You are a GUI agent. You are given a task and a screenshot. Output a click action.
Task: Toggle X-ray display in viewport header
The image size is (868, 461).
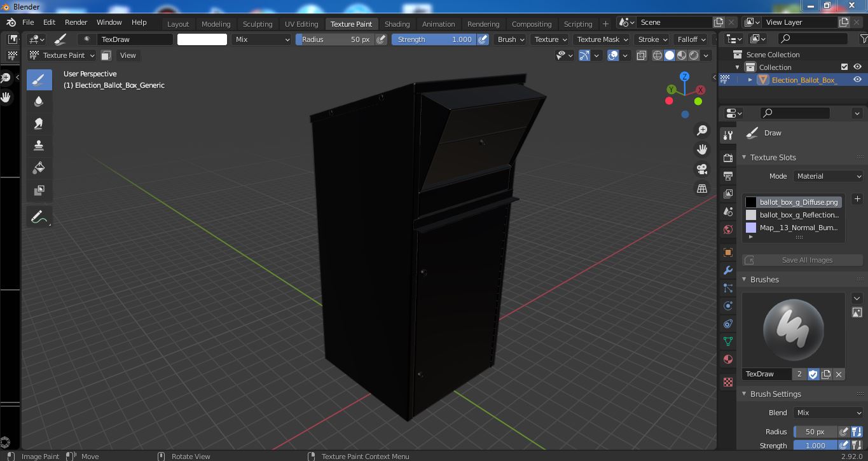pyautogui.click(x=641, y=55)
